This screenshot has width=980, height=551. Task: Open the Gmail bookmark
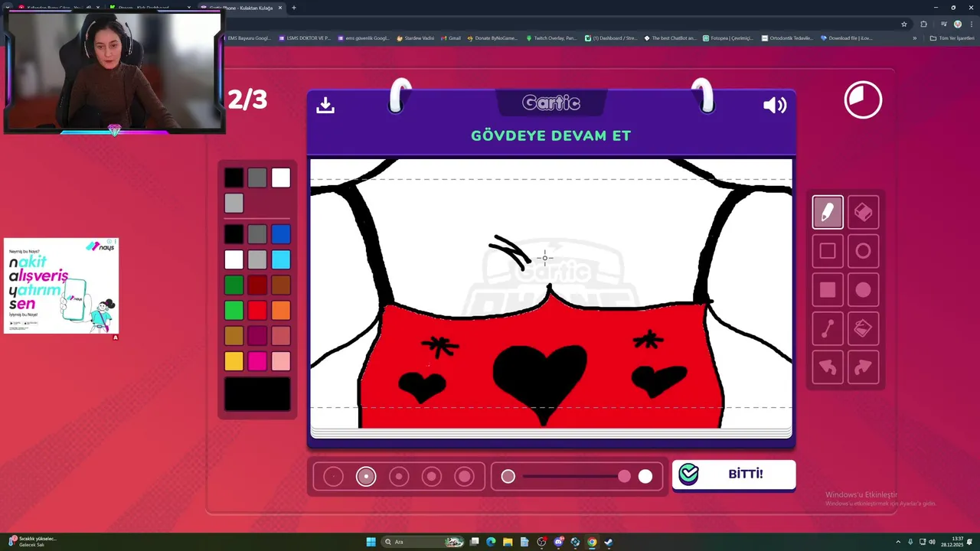[451, 37]
